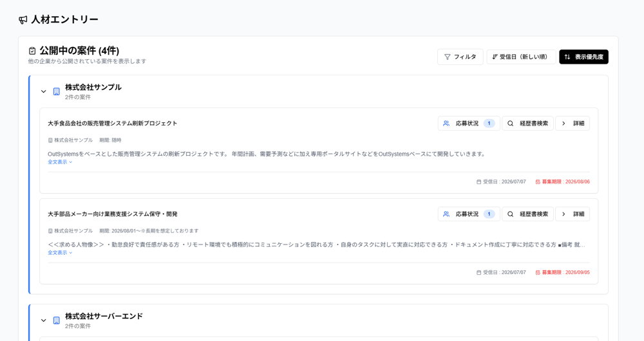Click the building icon for 株式会社サンプル
Image resolution: width=644 pixels, height=341 pixels.
pos(57,91)
